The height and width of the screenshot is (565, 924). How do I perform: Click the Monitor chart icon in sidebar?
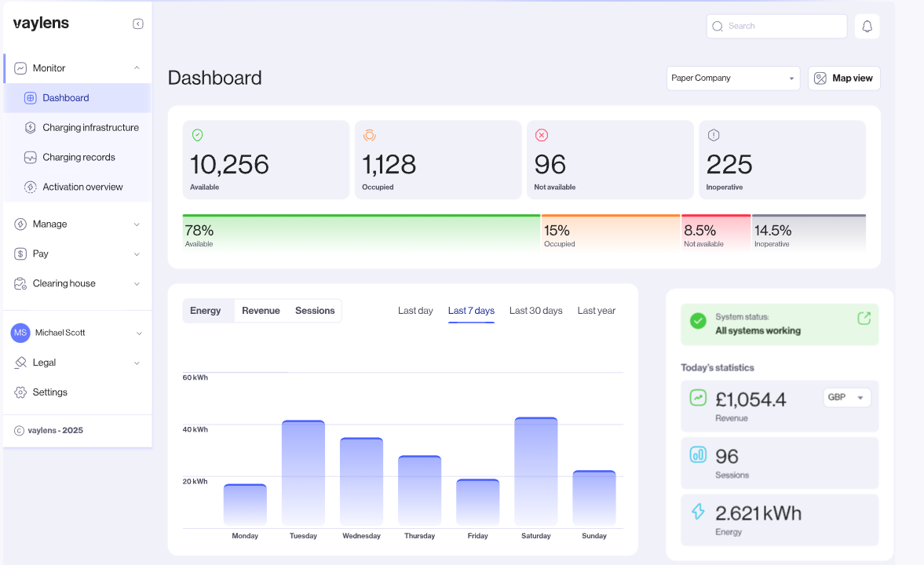20,68
